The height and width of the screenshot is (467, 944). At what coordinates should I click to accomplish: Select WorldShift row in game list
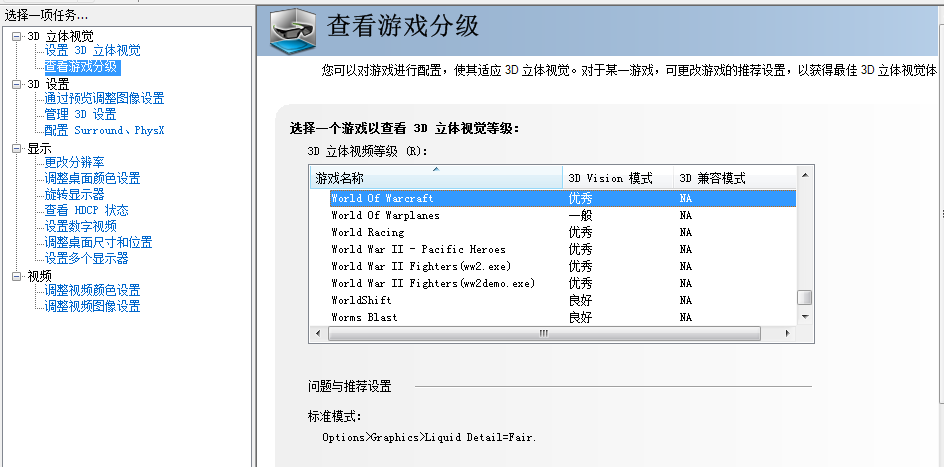361,301
